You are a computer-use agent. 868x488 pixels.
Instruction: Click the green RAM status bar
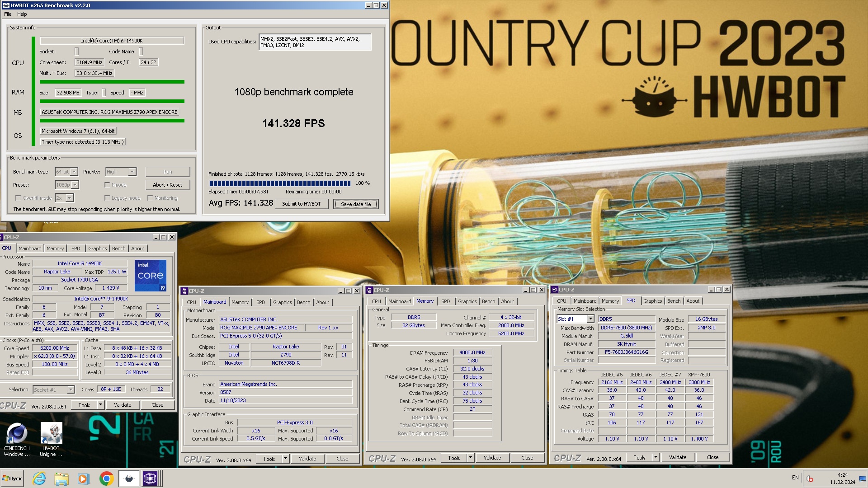(x=112, y=101)
